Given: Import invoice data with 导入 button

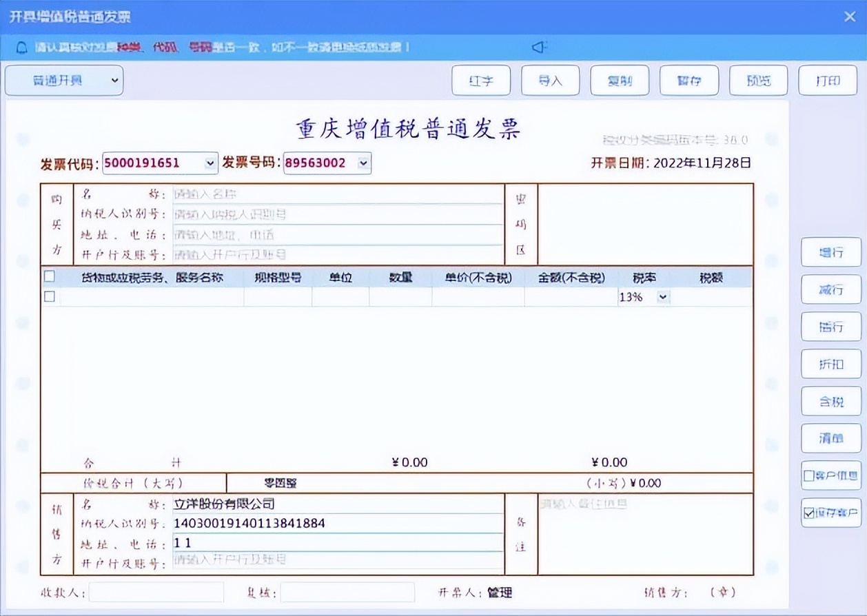Looking at the screenshot, I should pyautogui.click(x=550, y=80).
